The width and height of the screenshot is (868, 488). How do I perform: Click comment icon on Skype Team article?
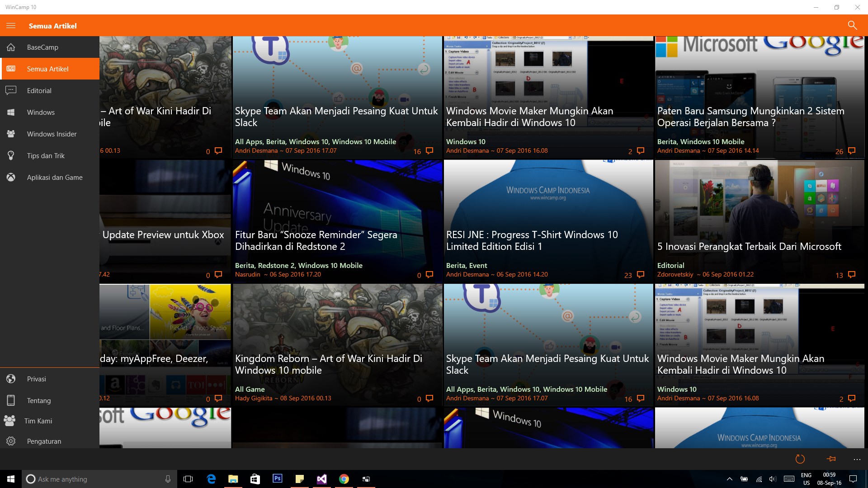coord(429,151)
